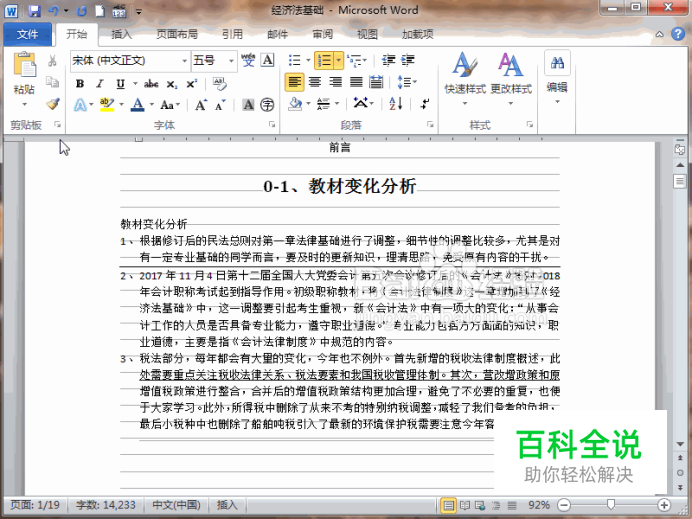
Task: Toggle Align Right paragraph button
Action: [335, 82]
